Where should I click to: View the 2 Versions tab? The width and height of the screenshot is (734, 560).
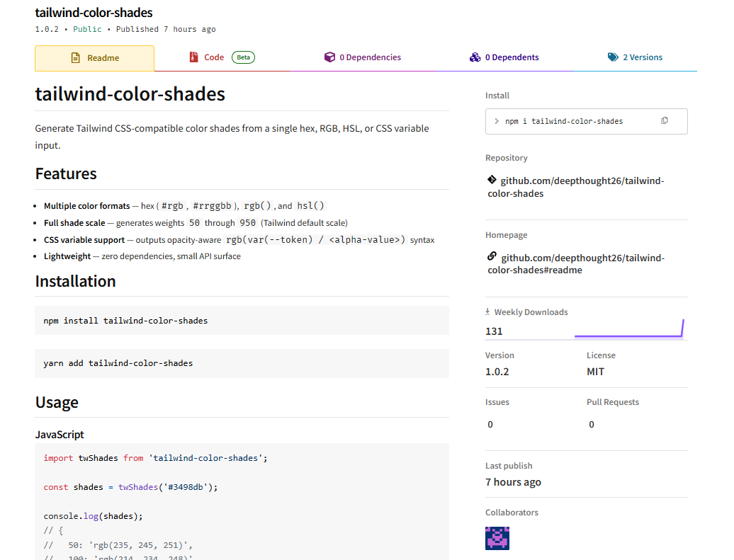point(635,57)
